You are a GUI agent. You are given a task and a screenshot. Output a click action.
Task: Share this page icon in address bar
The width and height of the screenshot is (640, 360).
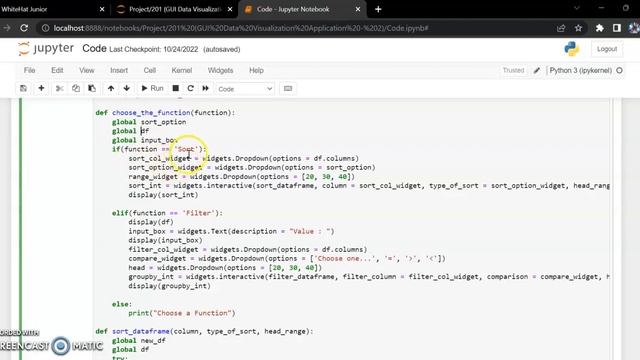[561, 28]
